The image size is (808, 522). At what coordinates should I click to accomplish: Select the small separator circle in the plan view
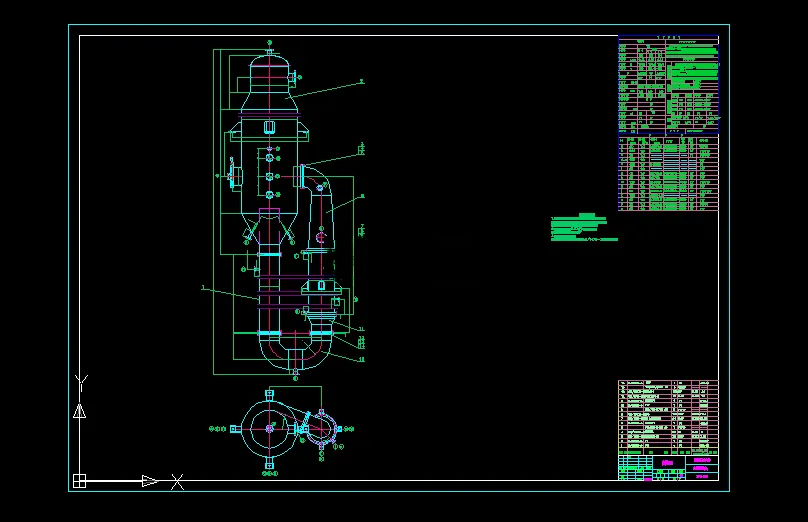pos(321,428)
